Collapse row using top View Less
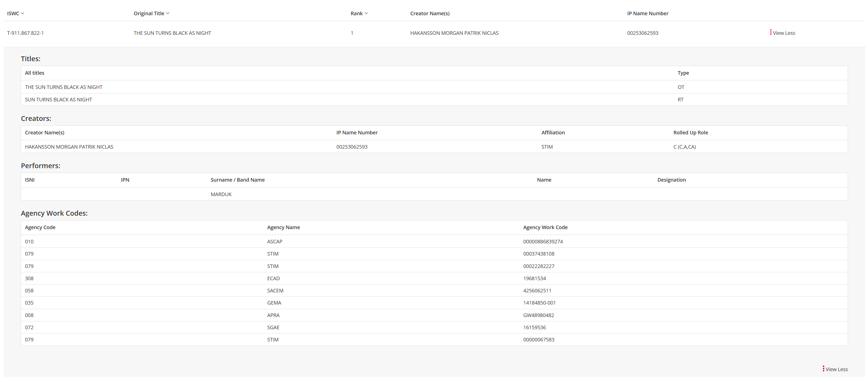The width and height of the screenshot is (868, 379). [x=784, y=33]
